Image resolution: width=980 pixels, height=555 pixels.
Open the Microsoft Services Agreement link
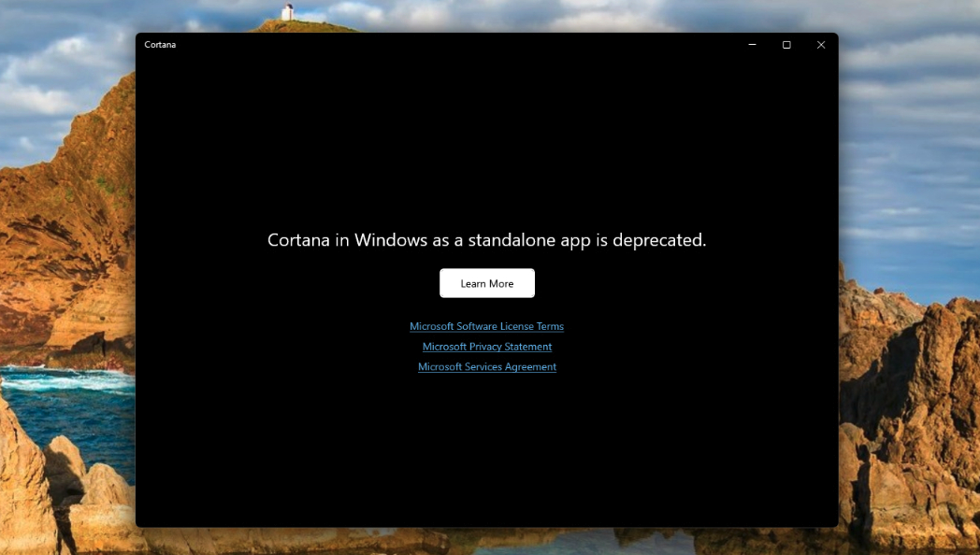[x=486, y=367]
